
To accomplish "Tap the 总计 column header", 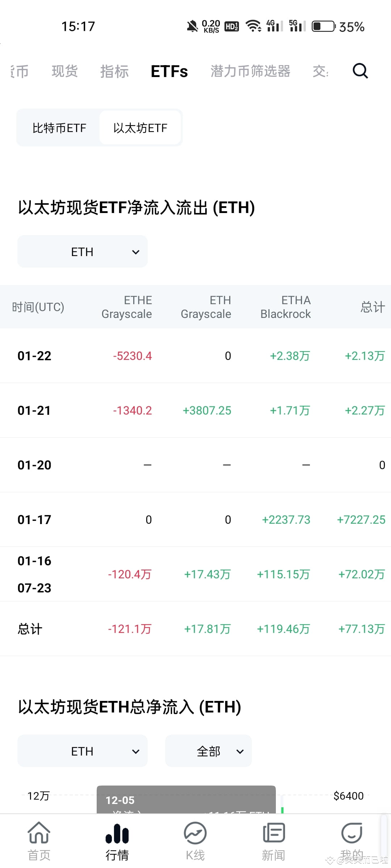I will coord(373,307).
